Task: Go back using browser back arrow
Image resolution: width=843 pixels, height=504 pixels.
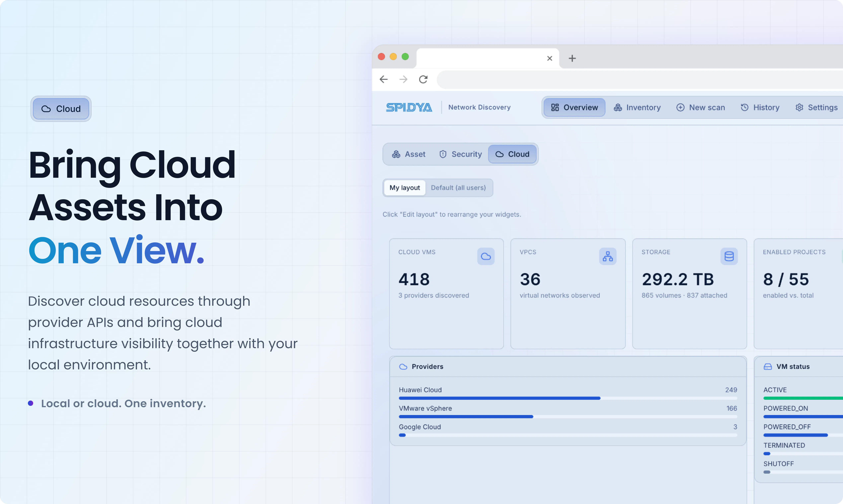Action: click(383, 79)
